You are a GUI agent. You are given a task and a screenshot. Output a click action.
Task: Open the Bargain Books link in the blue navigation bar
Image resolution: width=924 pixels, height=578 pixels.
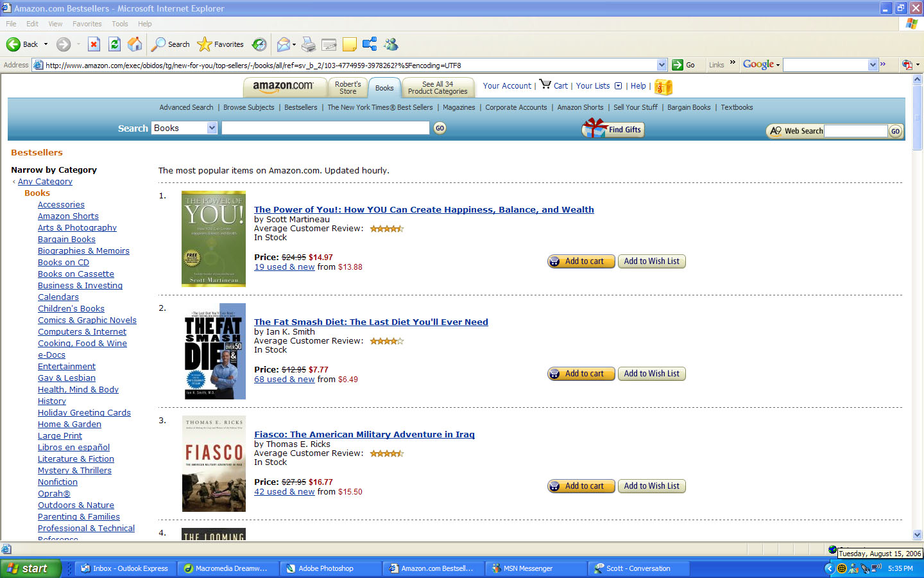689,107
